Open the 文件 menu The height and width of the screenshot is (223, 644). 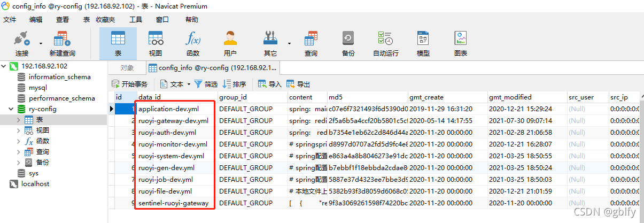[x=10, y=20]
